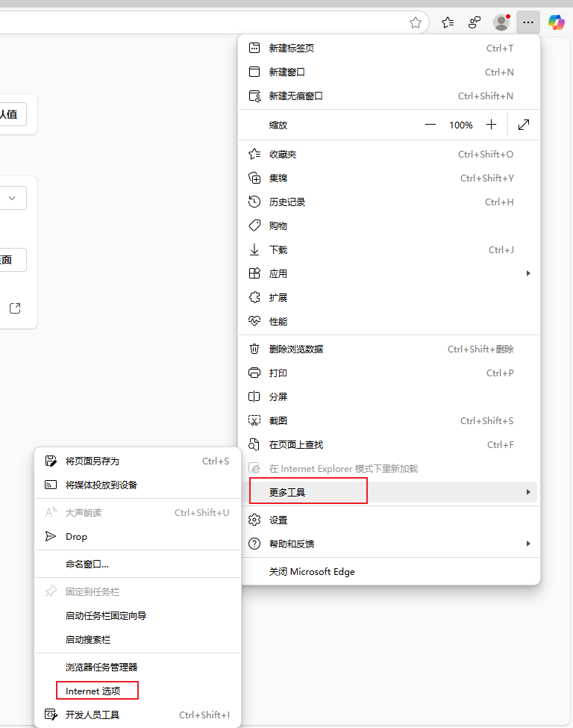Click the 在页面上查找 search icon
Viewport: 573px width, 728px height.
click(x=254, y=444)
